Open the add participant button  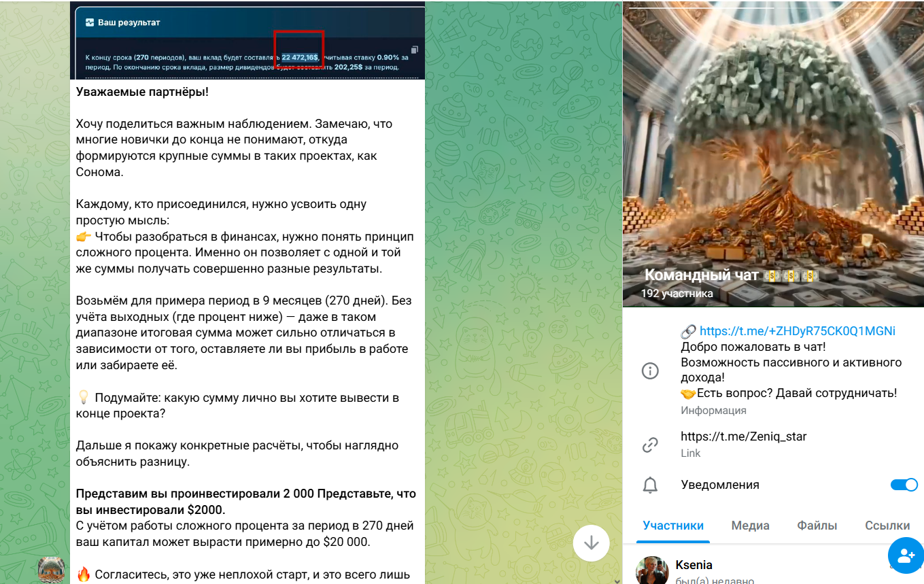[906, 555]
